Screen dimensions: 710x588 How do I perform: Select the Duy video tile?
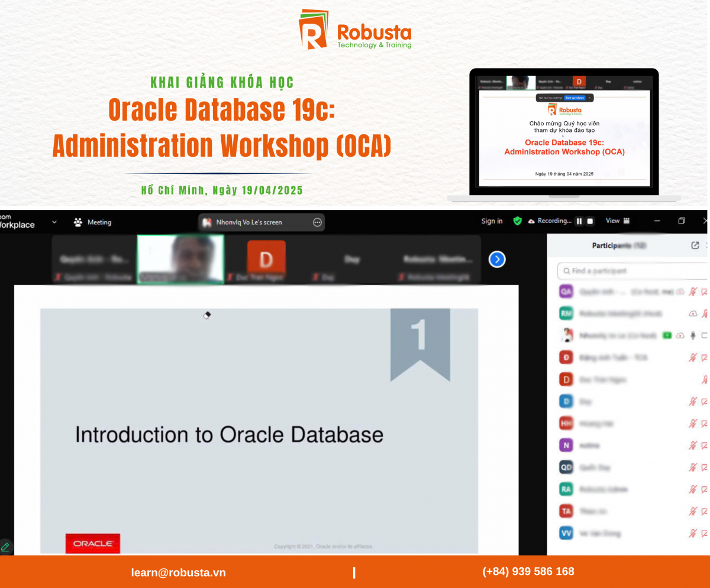coord(352,259)
